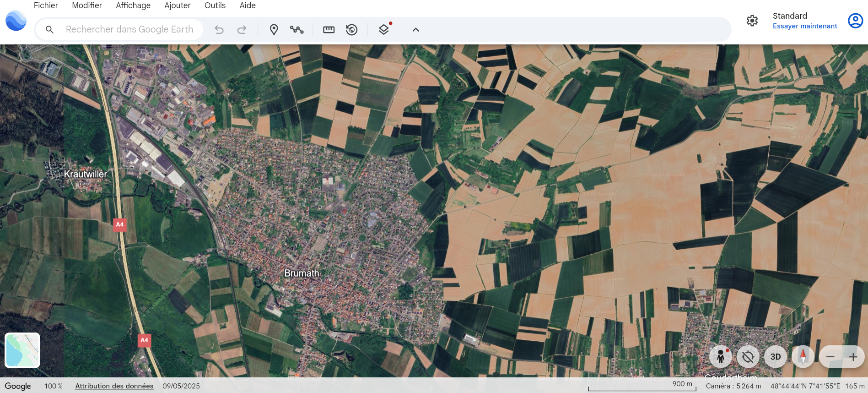The height and width of the screenshot is (393, 868).
Task: Toggle 3D view button
Action: [x=775, y=357]
